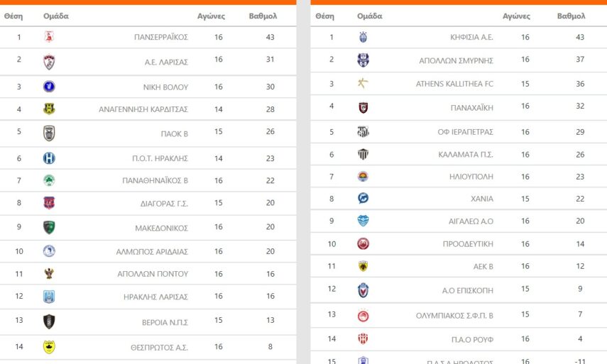Click the Αγώνες column header in right table
607x364 pixels.
pos(516,16)
